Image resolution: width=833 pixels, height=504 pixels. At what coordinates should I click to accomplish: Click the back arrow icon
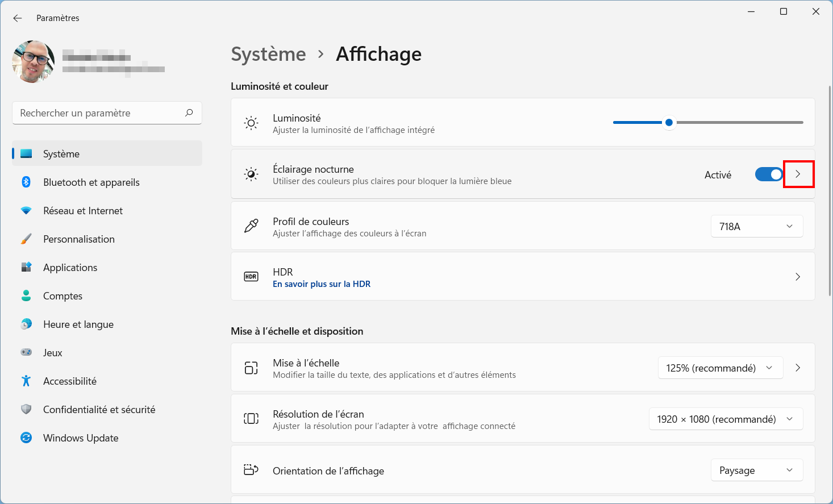pyautogui.click(x=18, y=18)
